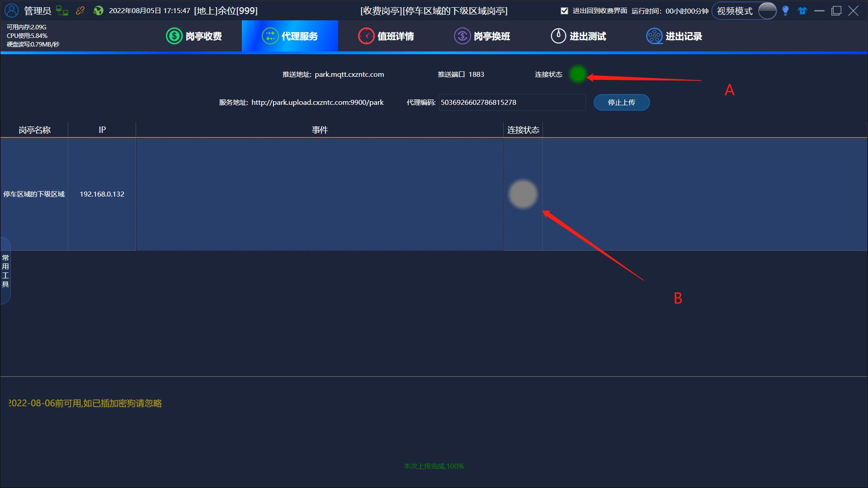The image size is (868, 488).
Task: Click the blue t-shirt skin icon
Action: 802,11
